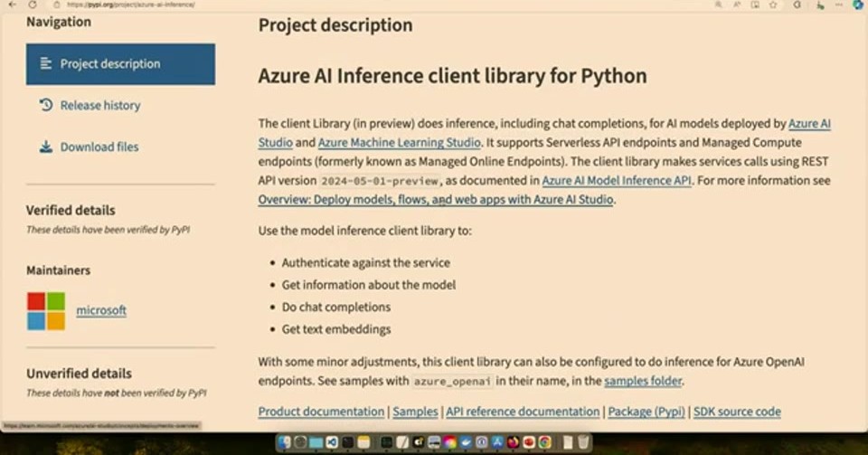Viewport: 868px width, 455px height.
Task: Open Firefox from the dock
Action: pyautogui.click(x=514, y=441)
